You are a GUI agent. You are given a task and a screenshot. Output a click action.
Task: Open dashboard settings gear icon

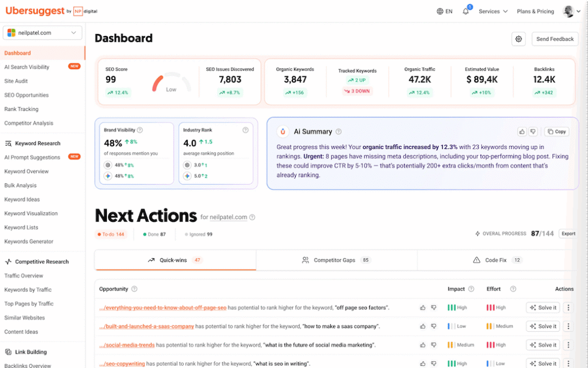tap(519, 39)
